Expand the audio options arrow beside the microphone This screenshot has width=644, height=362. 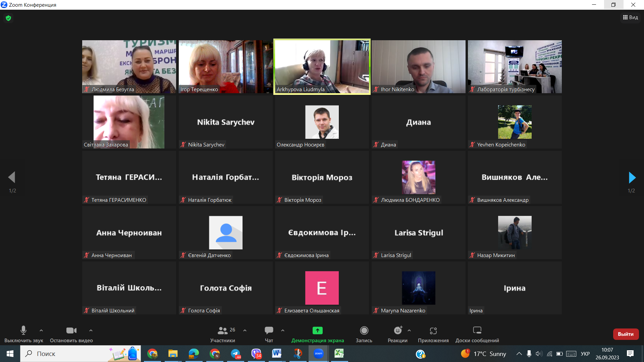(41, 330)
